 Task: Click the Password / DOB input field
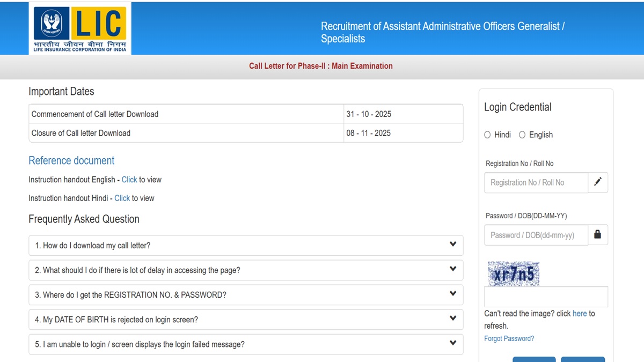[x=536, y=235]
